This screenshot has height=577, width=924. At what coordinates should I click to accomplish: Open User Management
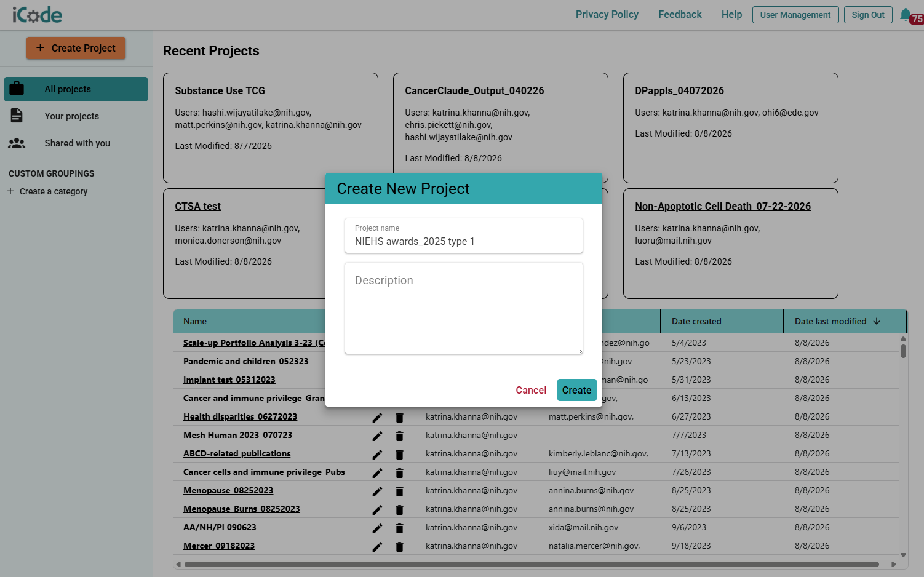tap(795, 15)
